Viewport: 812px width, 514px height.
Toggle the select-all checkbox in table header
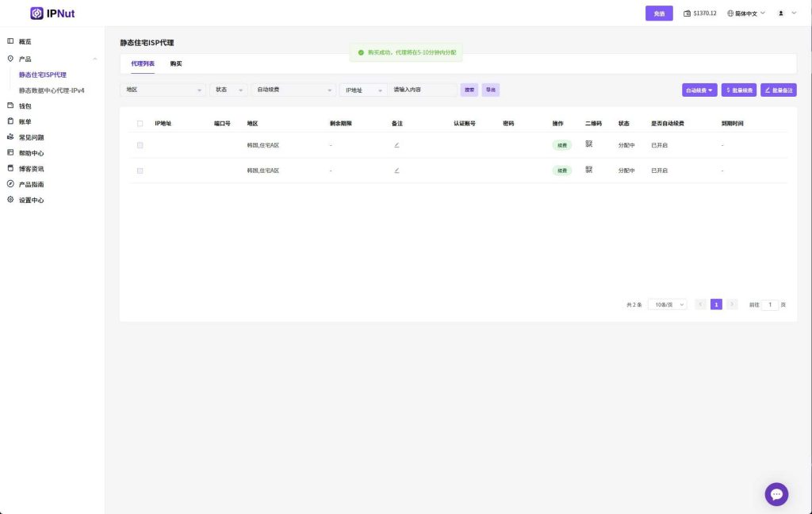tap(140, 124)
